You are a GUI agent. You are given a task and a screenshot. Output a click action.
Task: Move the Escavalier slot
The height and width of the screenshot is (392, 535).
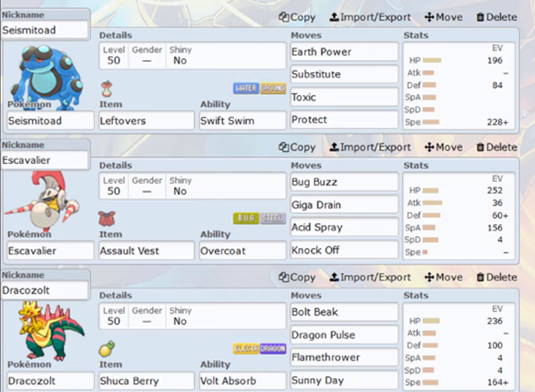point(444,147)
